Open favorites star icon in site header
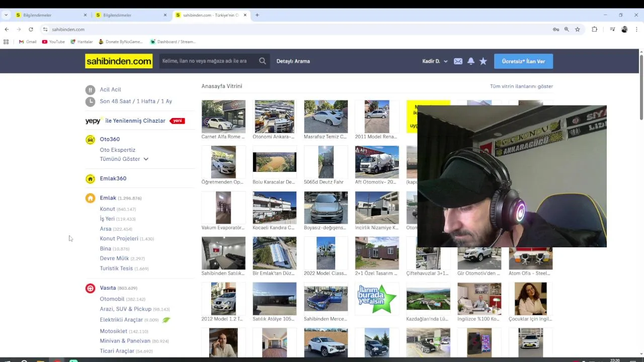The width and height of the screenshot is (644, 362). pyautogui.click(x=483, y=61)
